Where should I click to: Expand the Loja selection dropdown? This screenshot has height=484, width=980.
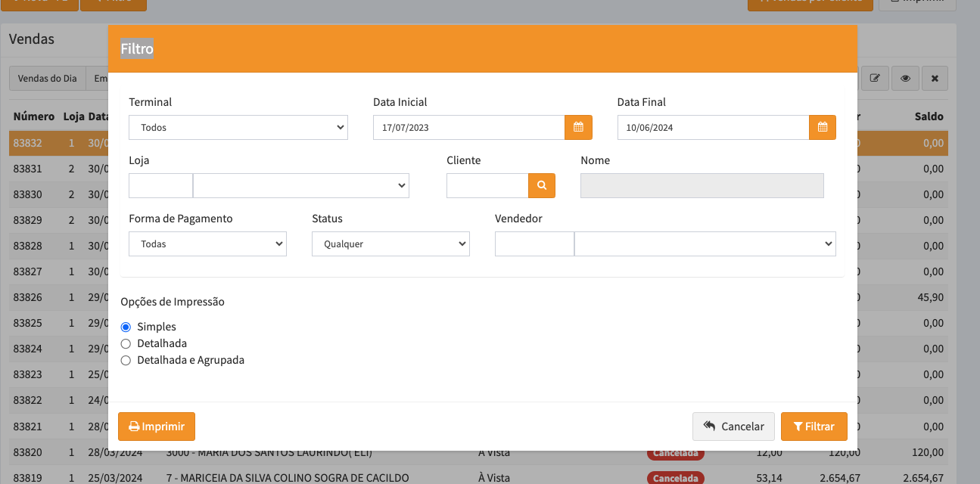(x=301, y=186)
